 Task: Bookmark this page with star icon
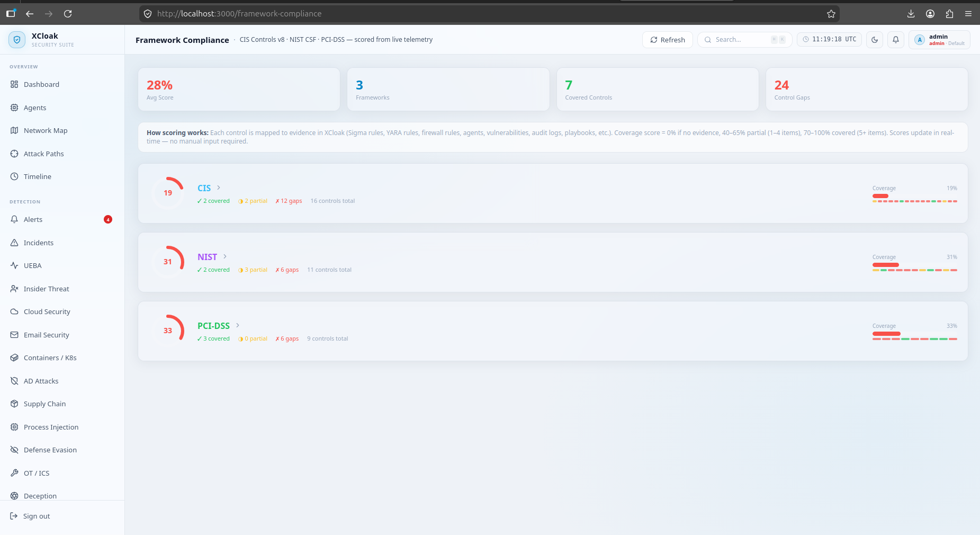pos(831,14)
